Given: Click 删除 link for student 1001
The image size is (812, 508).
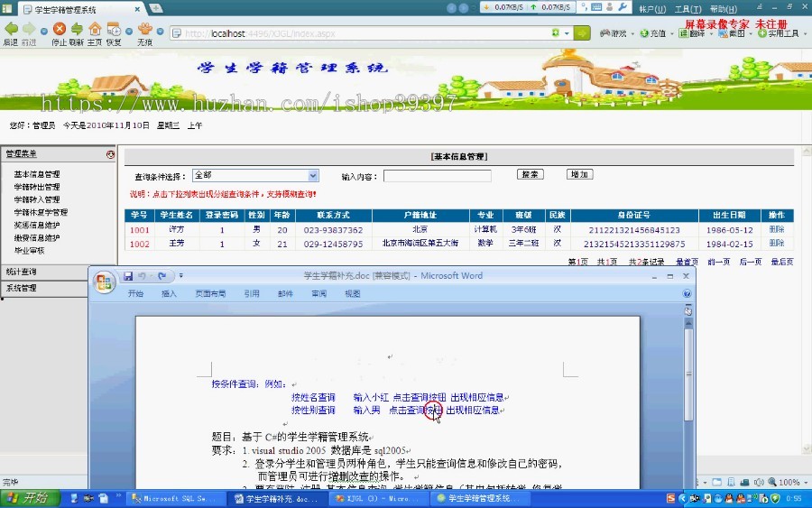Looking at the screenshot, I should click(777, 229).
